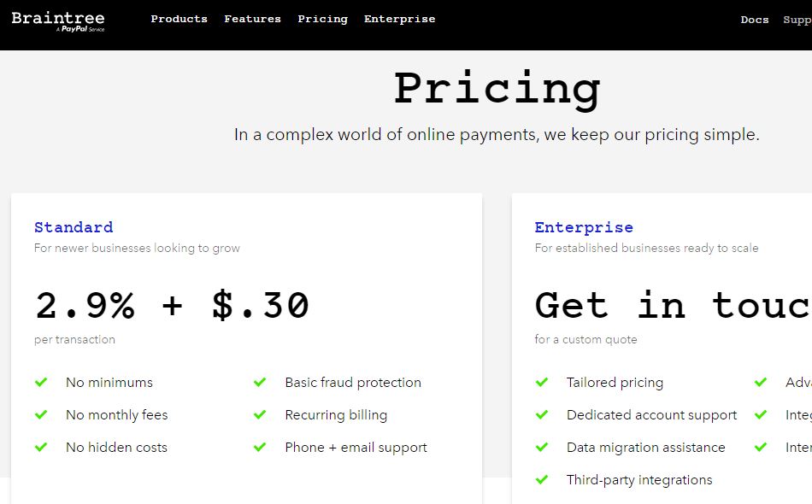Viewport: 812px width, 504px height.
Task: Open the Enterprise navigation item
Action: point(400,19)
